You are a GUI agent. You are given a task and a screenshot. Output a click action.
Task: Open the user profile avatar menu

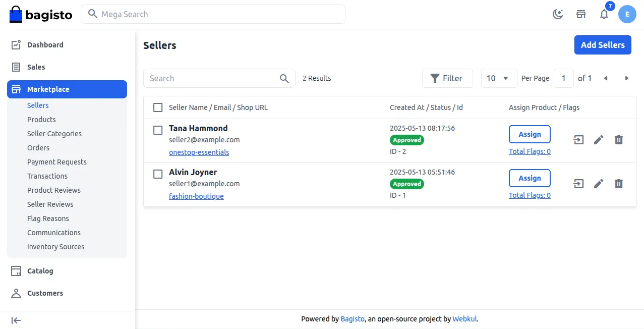627,14
